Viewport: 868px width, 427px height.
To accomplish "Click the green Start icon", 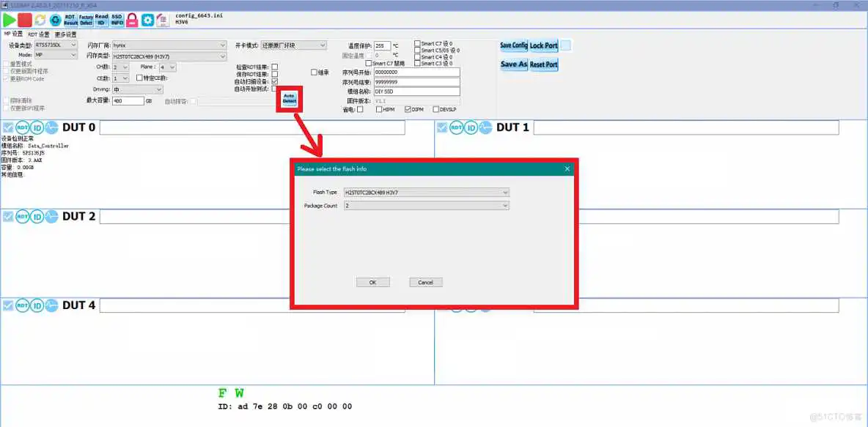I will 10,20.
